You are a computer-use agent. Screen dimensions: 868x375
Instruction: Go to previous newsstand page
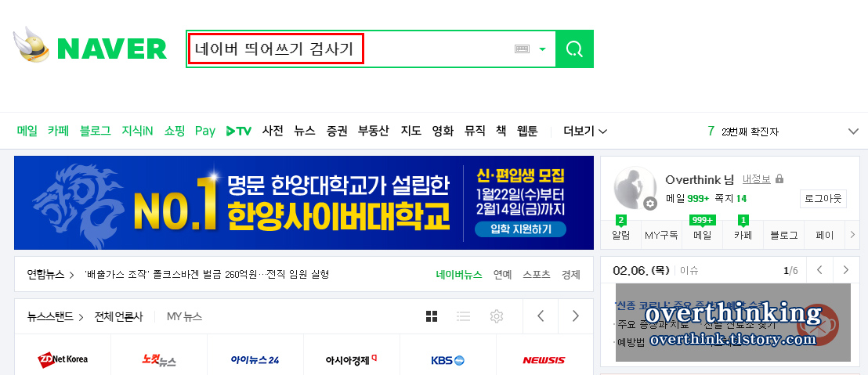541,316
